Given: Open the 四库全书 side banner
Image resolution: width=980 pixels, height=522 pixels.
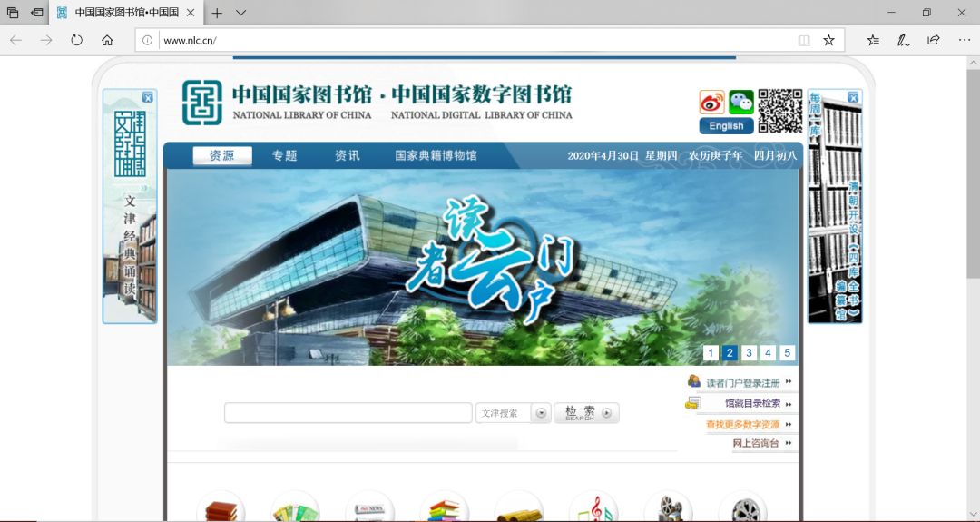Looking at the screenshot, I should tap(835, 206).
